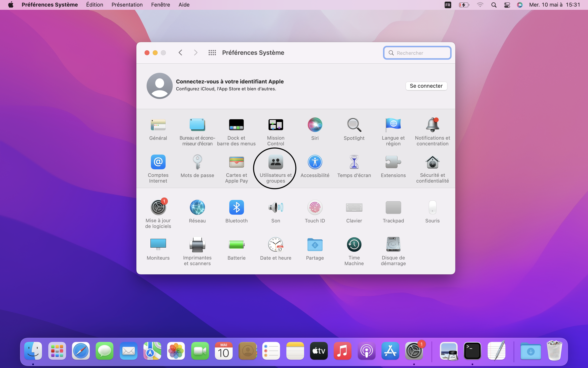The height and width of the screenshot is (368, 588).
Task: Open Control Center in menu bar
Action: [x=507, y=5]
